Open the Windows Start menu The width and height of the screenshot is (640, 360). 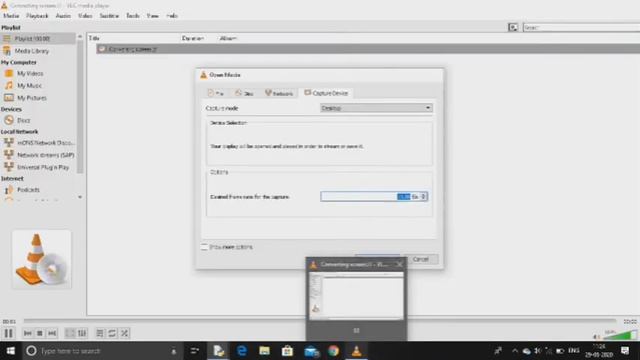(11, 351)
